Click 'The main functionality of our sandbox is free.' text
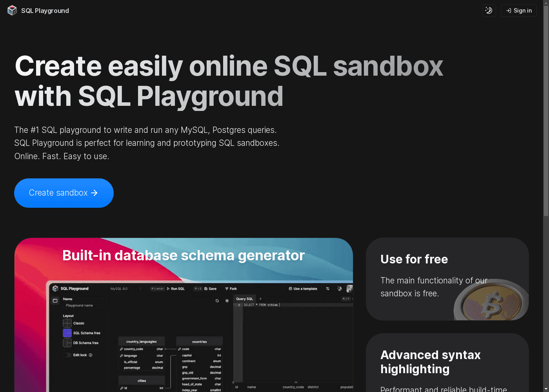This screenshot has width=549, height=392. 434,287
